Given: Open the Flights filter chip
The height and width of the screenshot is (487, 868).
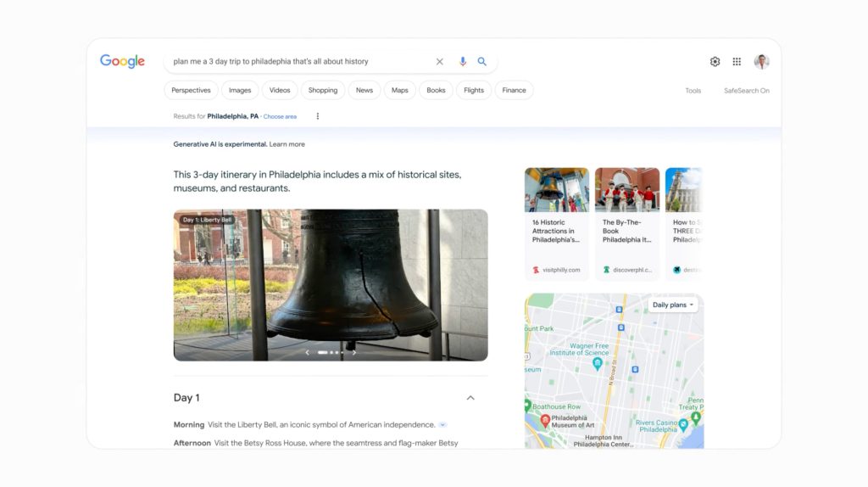Looking at the screenshot, I should click(474, 90).
